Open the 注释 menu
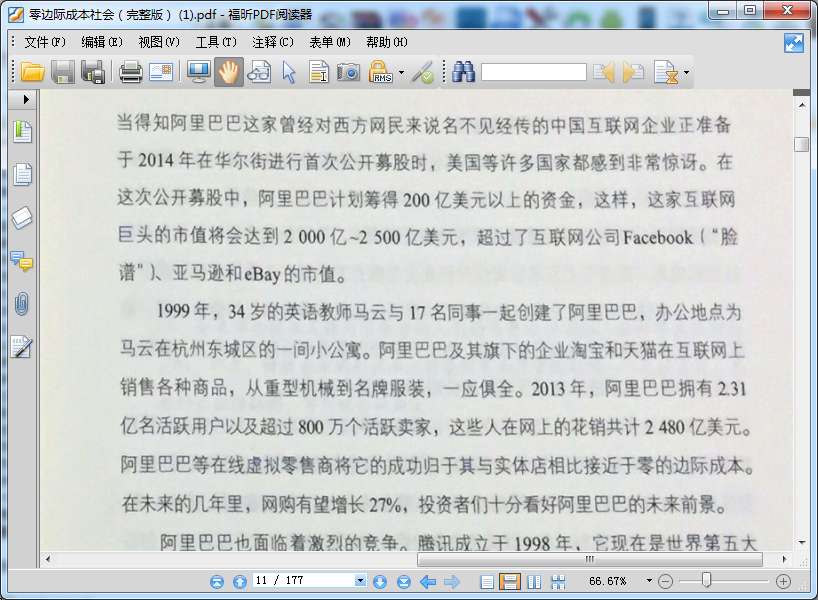The height and width of the screenshot is (600, 818). [x=273, y=42]
